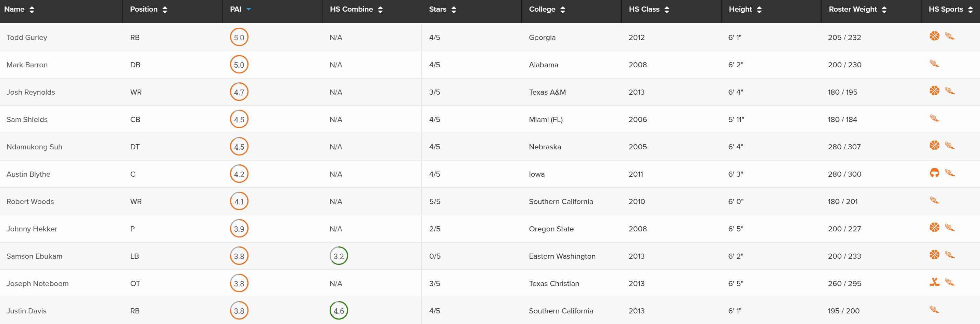Click track icon in Mark Barron row
The image size is (980, 324).
pyautogui.click(x=934, y=64)
